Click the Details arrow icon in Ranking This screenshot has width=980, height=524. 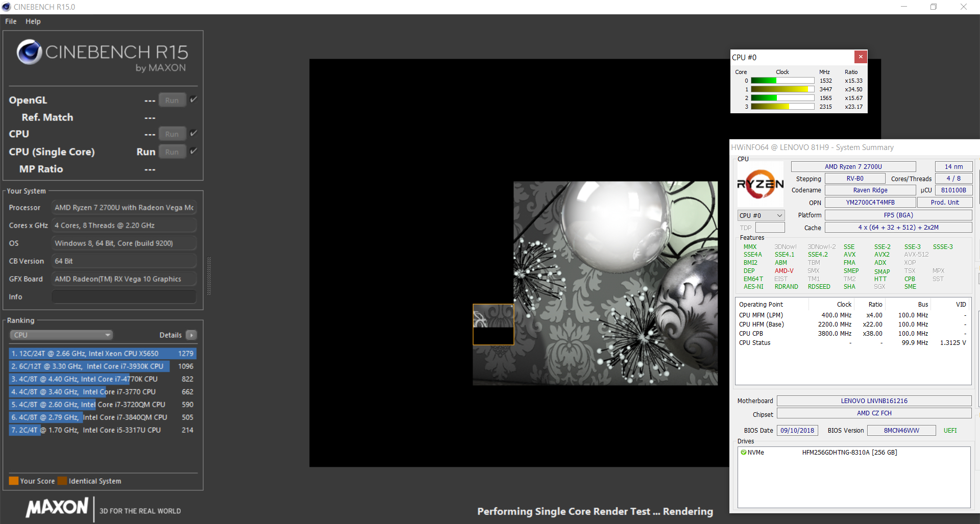pyautogui.click(x=191, y=335)
